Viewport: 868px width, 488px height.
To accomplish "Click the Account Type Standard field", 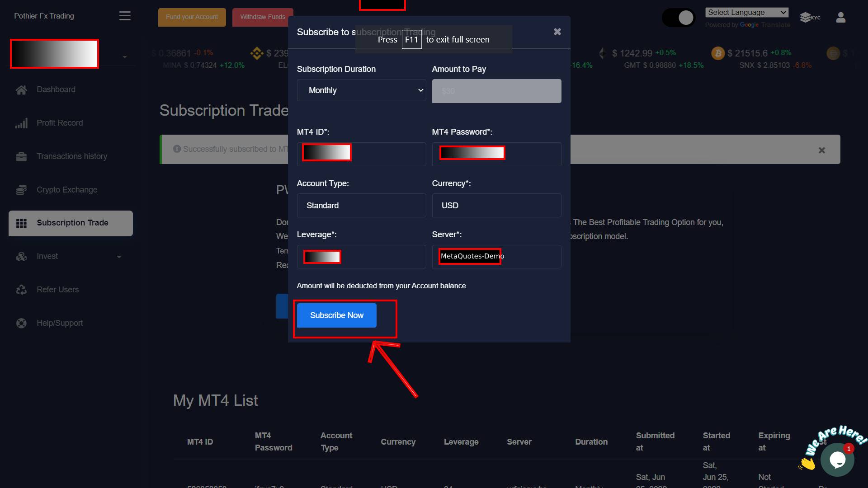I will [361, 206].
